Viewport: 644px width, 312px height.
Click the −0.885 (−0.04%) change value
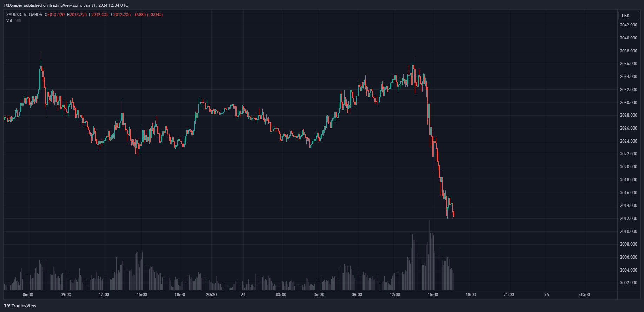pos(148,15)
